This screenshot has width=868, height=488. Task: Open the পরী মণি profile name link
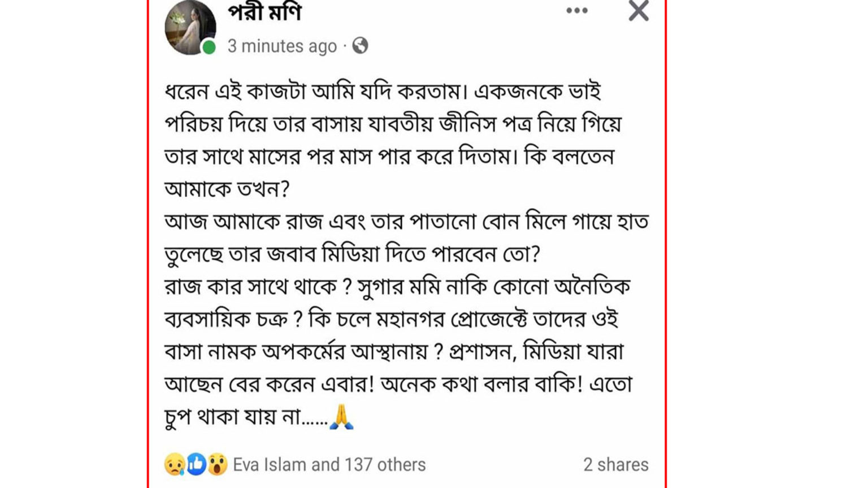[265, 12]
